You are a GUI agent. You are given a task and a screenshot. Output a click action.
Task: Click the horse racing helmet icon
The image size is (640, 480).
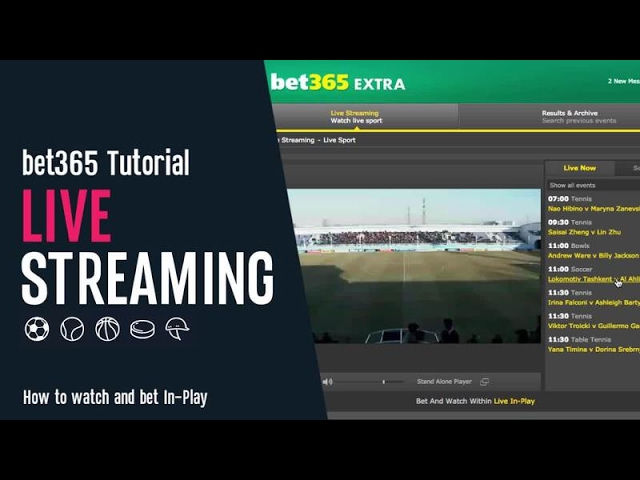click(x=177, y=329)
